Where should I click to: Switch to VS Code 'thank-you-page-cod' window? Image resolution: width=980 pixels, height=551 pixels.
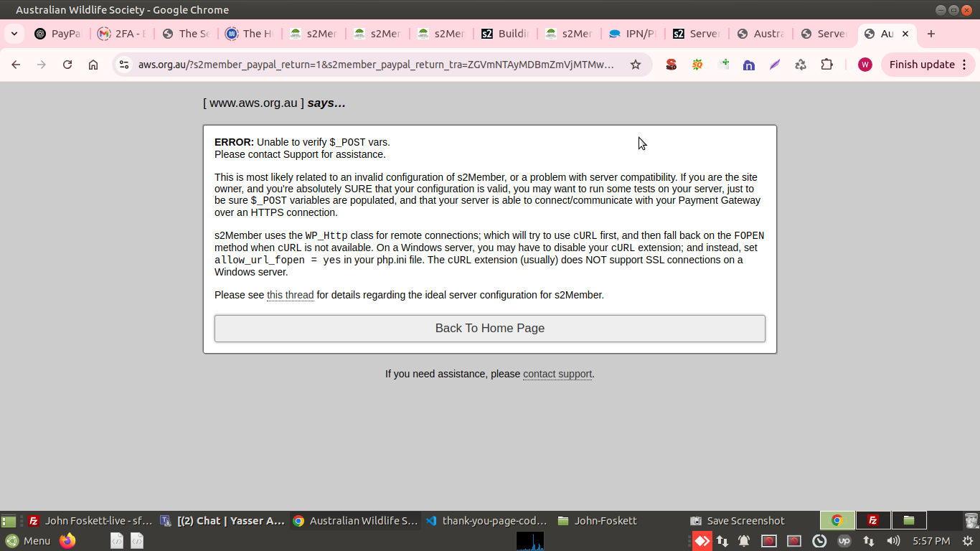click(486, 521)
